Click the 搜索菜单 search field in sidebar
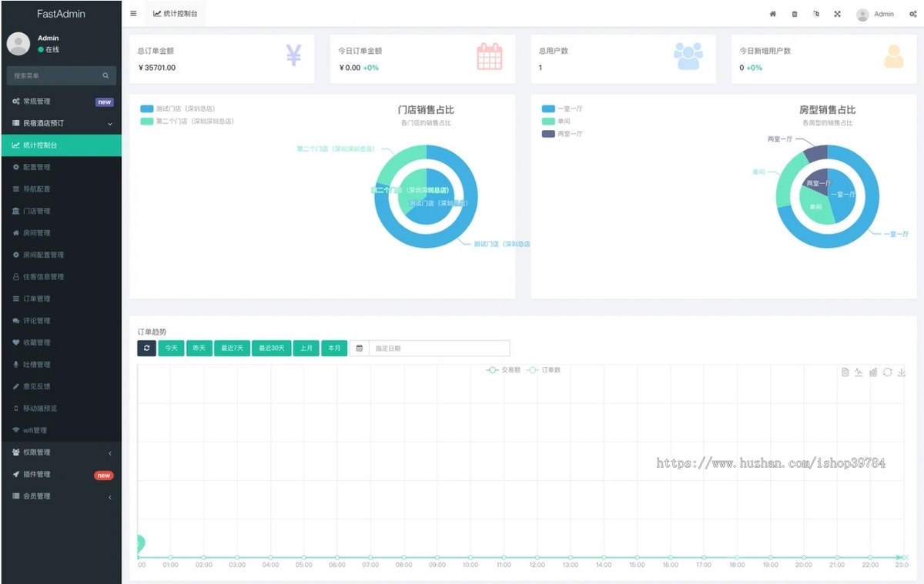The height and width of the screenshot is (584, 924). point(54,75)
